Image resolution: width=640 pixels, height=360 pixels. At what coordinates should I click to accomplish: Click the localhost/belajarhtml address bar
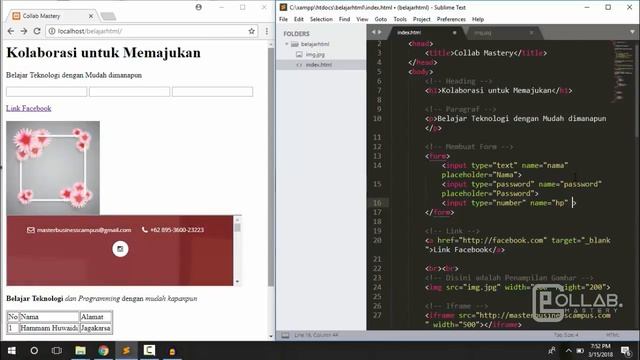151,31
